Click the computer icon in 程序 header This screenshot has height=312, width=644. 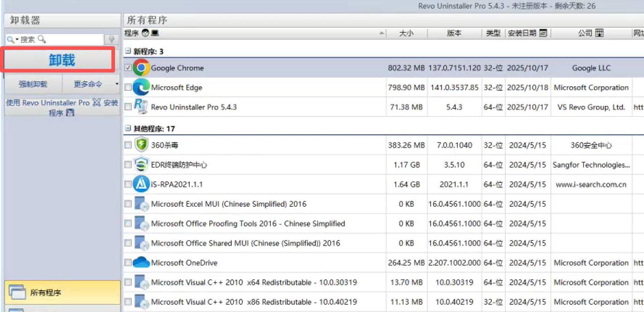155,33
